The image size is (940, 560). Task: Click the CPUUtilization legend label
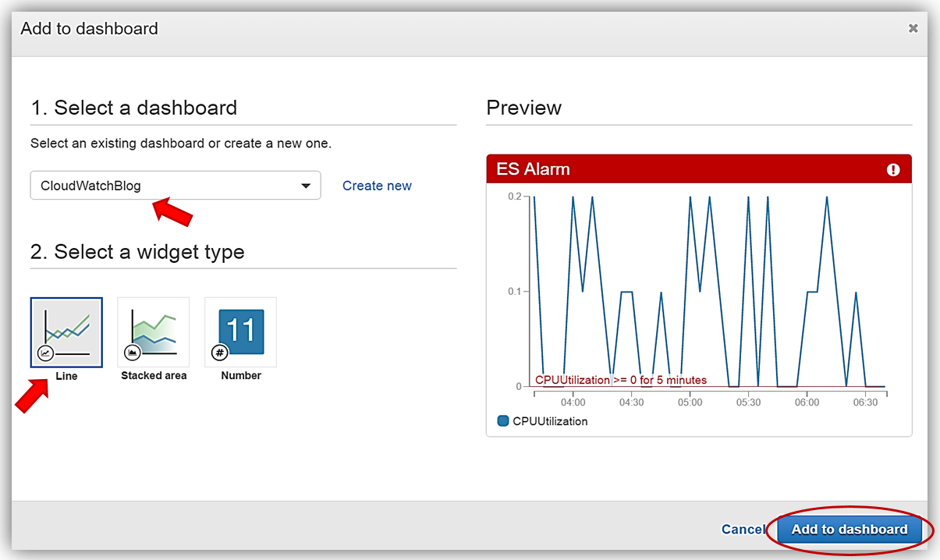[x=550, y=421]
